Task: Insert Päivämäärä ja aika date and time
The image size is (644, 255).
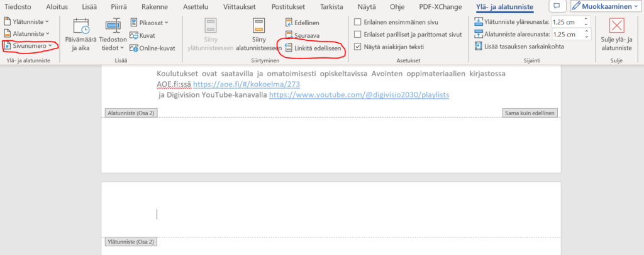Action: [x=81, y=35]
